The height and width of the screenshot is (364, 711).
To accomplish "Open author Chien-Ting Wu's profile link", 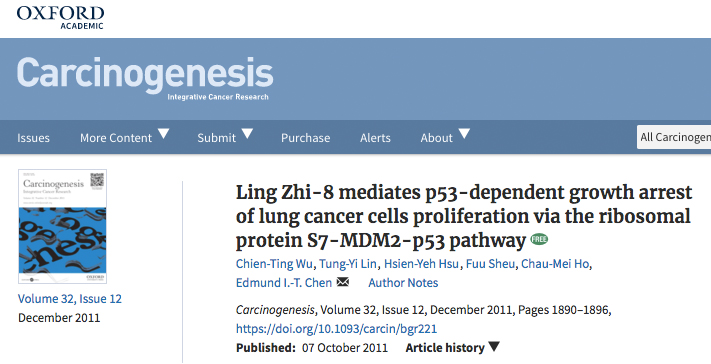I will pyautogui.click(x=274, y=263).
